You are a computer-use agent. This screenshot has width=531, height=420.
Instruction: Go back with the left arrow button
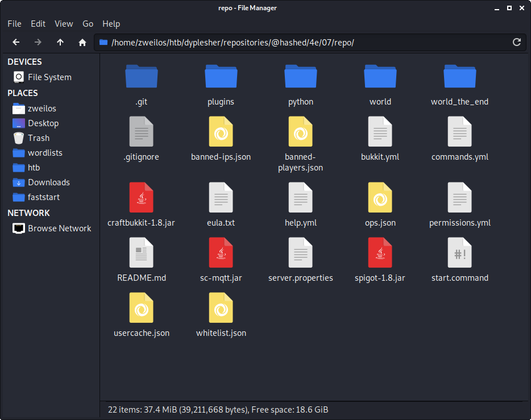16,42
